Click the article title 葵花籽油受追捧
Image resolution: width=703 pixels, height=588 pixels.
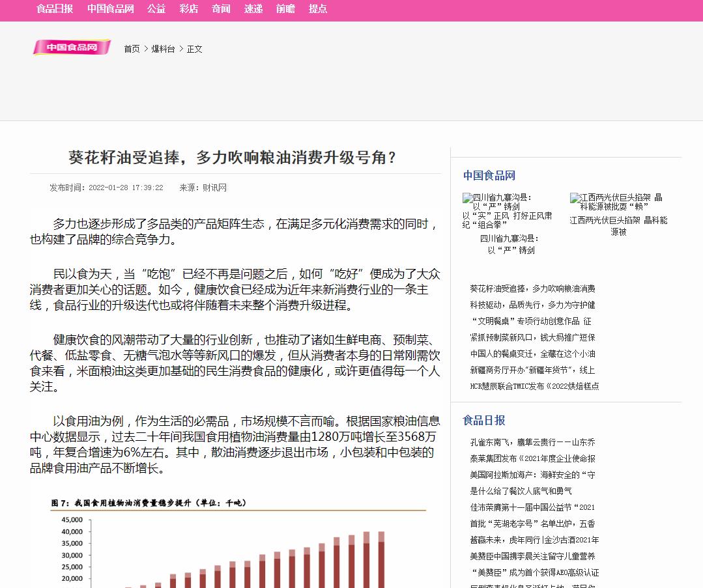pos(232,158)
